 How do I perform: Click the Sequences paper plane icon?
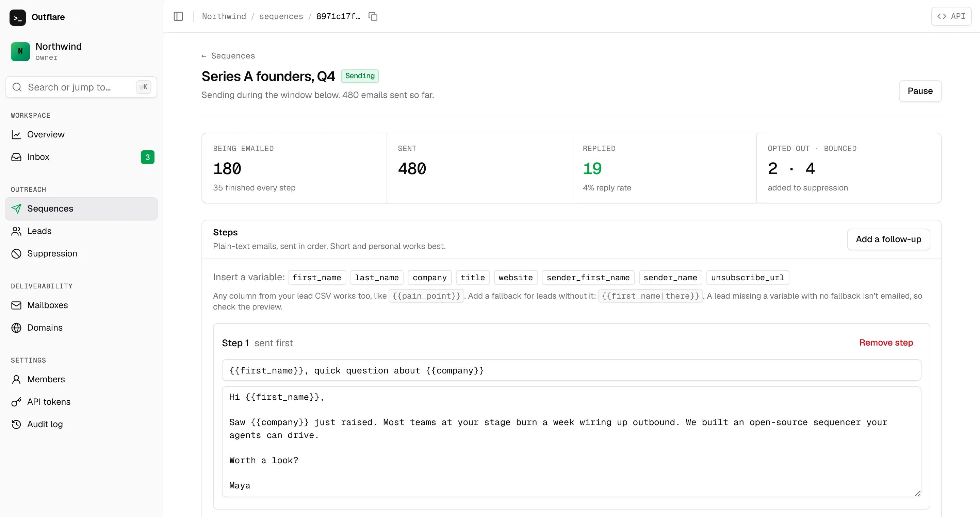(x=16, y=209)
